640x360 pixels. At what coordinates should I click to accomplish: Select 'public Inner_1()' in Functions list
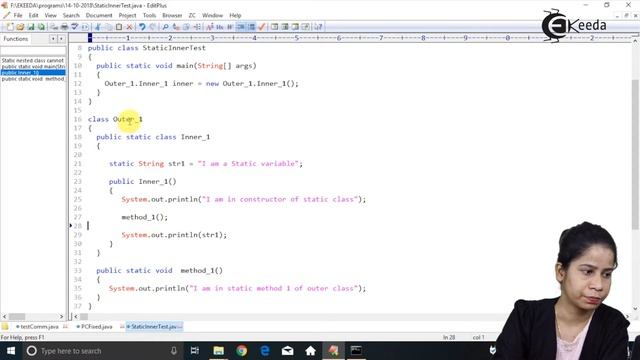click(x=33, y=73)
